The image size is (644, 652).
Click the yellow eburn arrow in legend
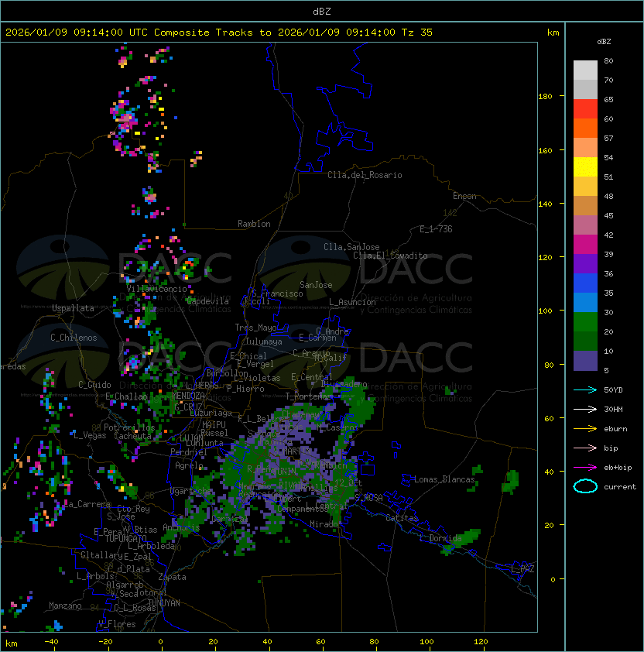point(585,429)
